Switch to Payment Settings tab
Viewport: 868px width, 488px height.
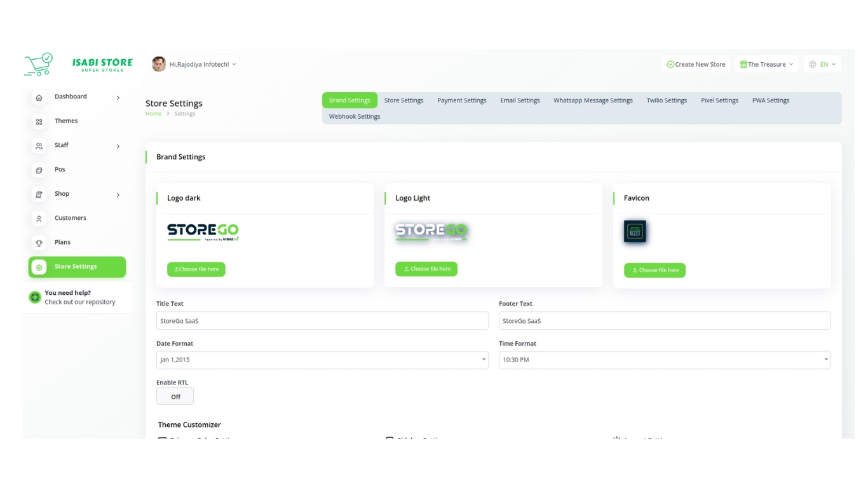pos(461,100)
